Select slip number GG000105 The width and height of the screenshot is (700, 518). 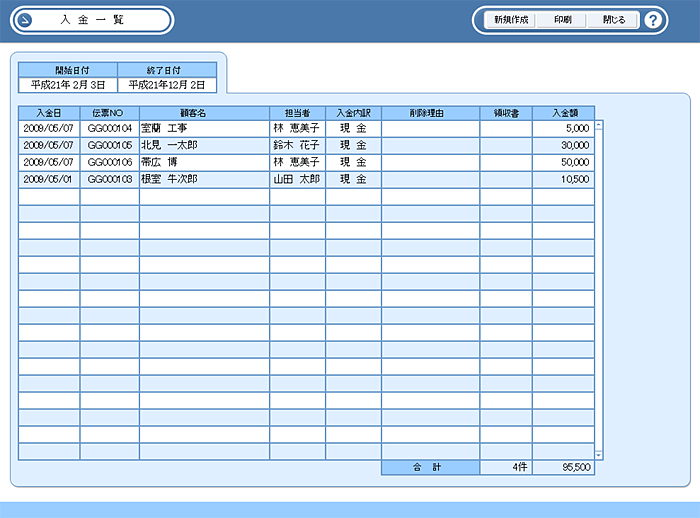109,146
